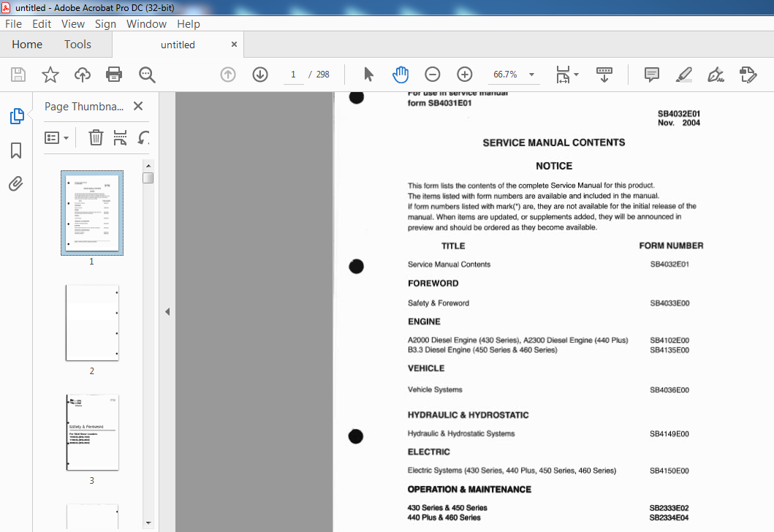Select the Highlight text tool

point(683,75)
